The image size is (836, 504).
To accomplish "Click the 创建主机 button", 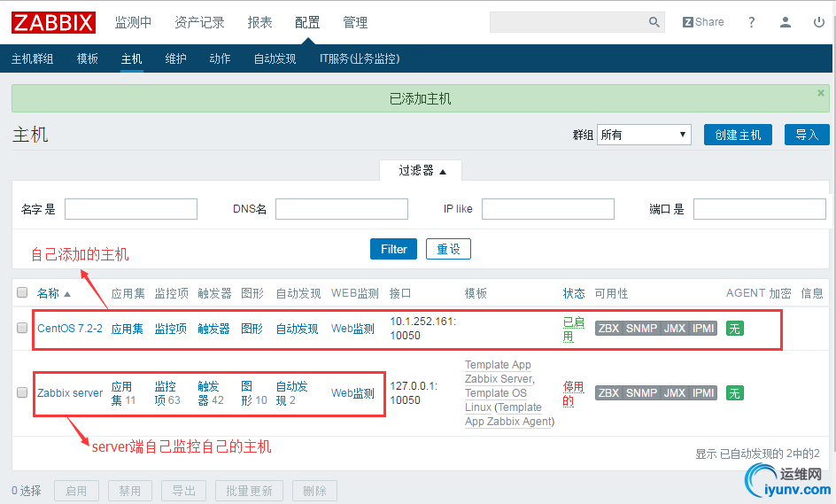I will coord(738,135).
